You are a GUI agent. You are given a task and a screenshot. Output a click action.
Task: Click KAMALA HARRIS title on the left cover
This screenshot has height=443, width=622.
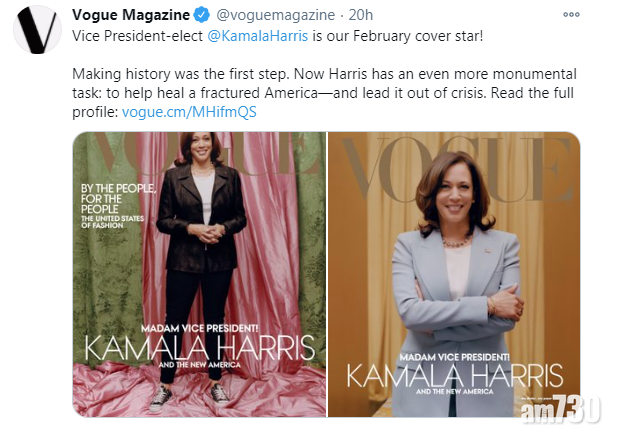point(199,351)
